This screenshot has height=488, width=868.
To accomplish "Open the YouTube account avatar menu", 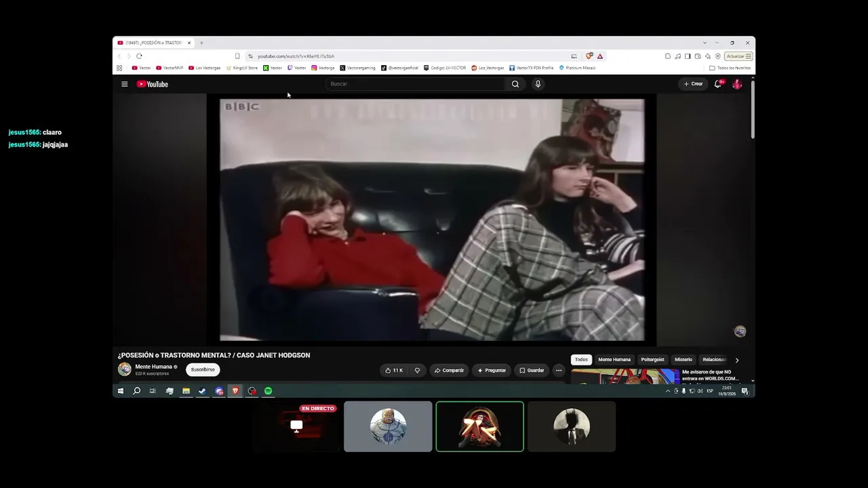I will pos(737,84).
